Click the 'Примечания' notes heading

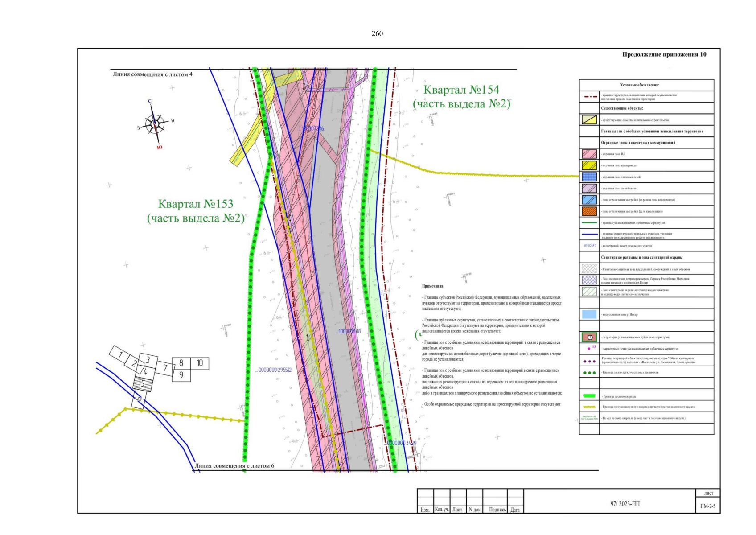(x=432, y=286)
